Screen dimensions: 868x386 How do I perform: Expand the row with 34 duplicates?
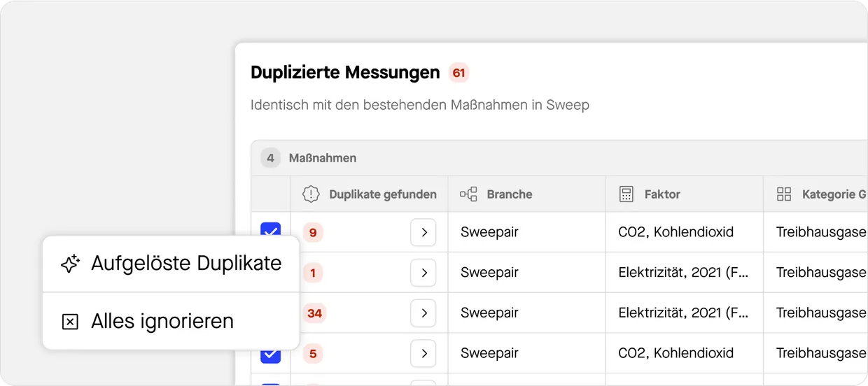pyautogui.click(x=423, y=313)
